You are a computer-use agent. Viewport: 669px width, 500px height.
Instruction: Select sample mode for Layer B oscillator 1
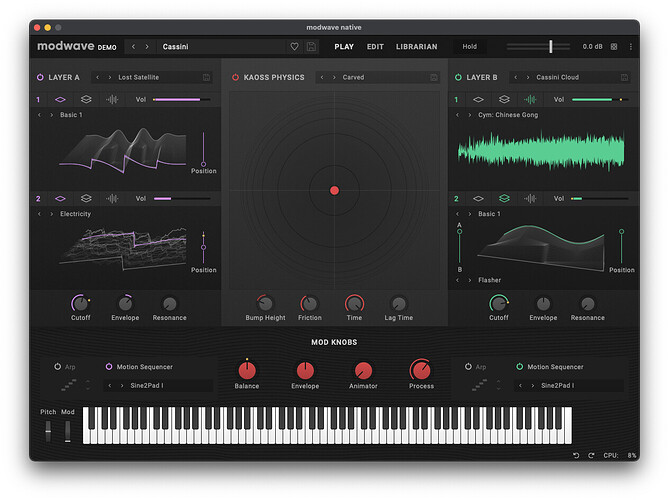pos(530,99)
